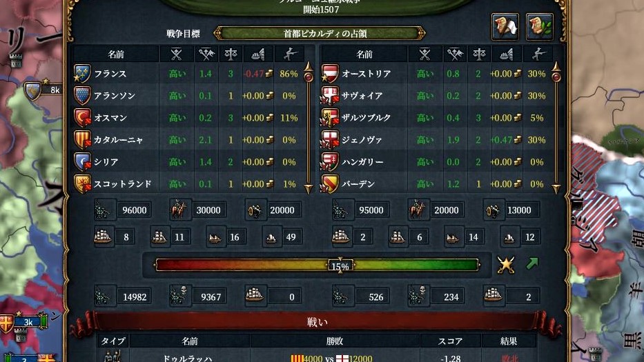Click the Scotland lion shield icon
Screen dimensions: 644x362
tap(82, 184)
